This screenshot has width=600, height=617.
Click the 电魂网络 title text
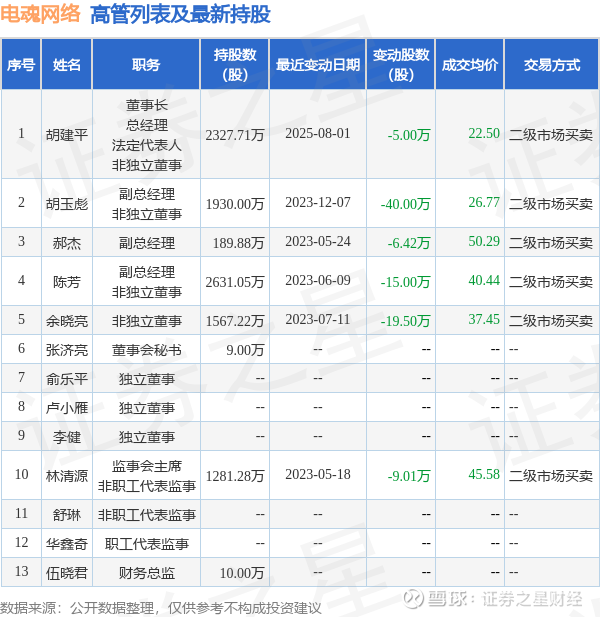(40, 14)
